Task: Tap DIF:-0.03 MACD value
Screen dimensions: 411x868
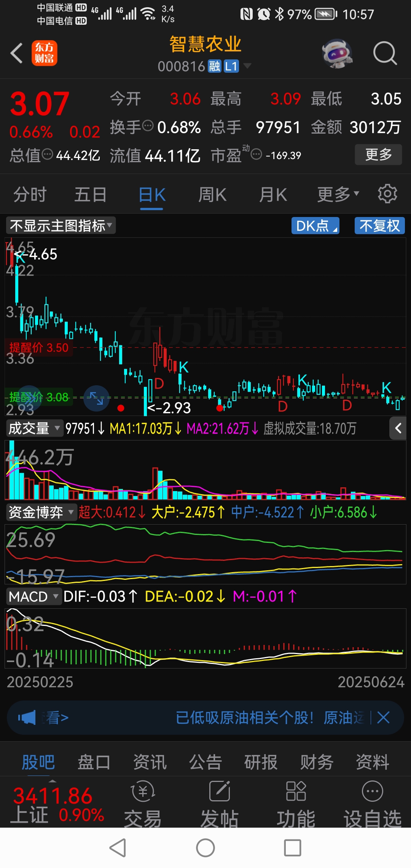Action: tap(100, 596)
